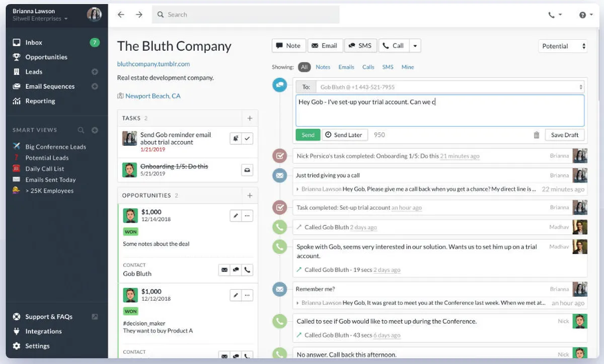Viewport: 604px width, 364px height.
Task: Click the Search field
Action: pos(246,15)
